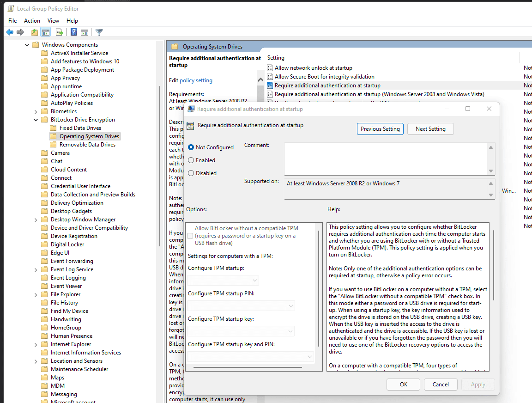Viewport: 532px width, 403px height.
Task: Open Configure TPM startup key and PIN dropdown
Action: pos(250,356)
